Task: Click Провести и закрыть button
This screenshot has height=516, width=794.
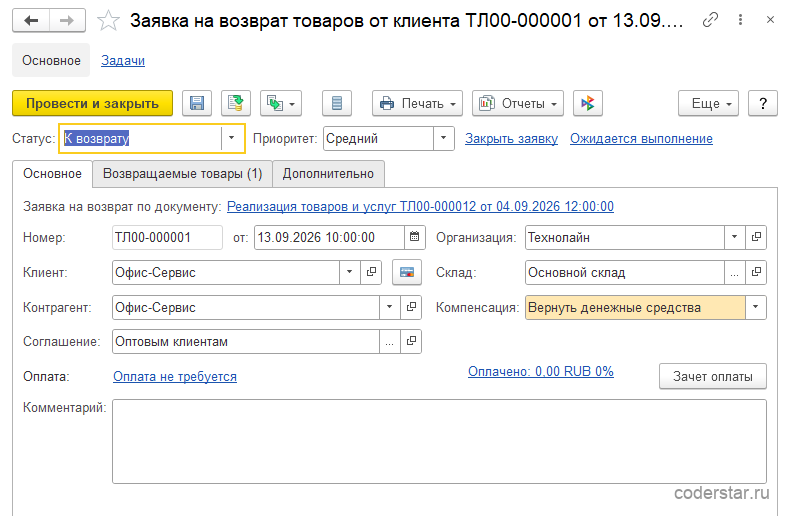Action: 93,103
